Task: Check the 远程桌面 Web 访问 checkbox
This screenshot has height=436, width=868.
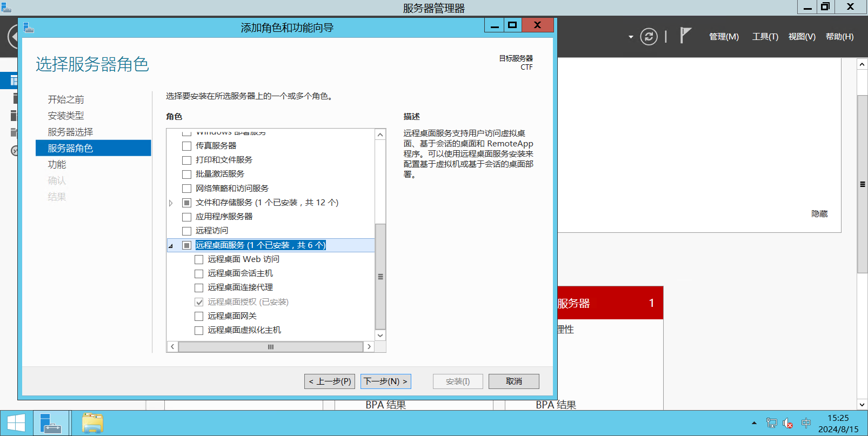Action: pos(199,259)
